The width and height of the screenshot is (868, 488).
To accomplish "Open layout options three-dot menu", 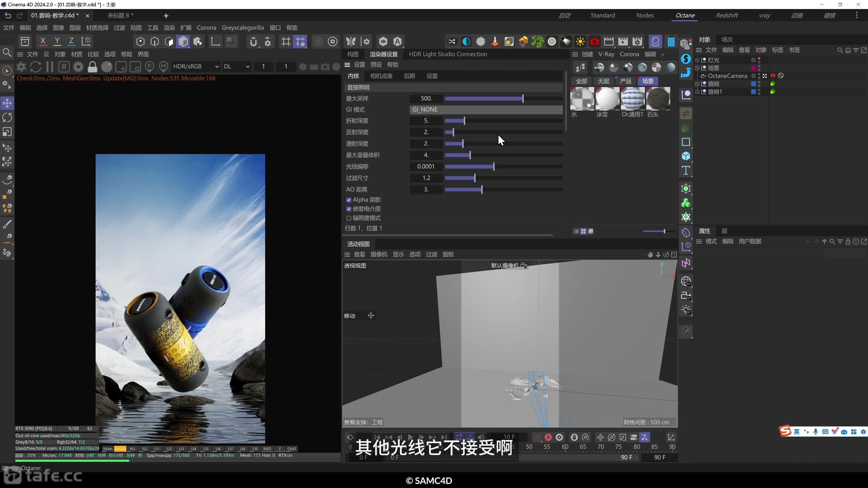I will pyautogui.click(x=856, y=15).
